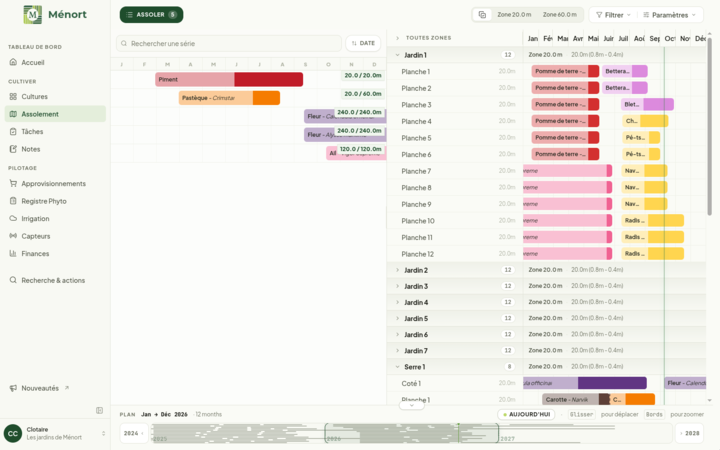This screenshot has height=450, width=720.
Task: Open the Accueil home icon
Action: pos(13,62)
